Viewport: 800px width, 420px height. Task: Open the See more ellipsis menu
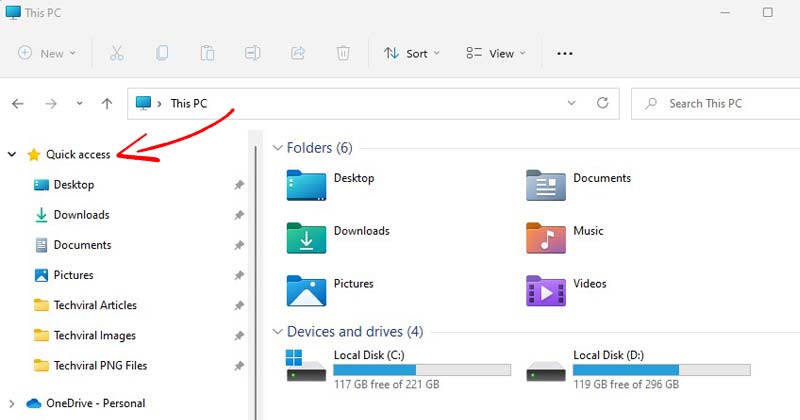click(565, 53)
